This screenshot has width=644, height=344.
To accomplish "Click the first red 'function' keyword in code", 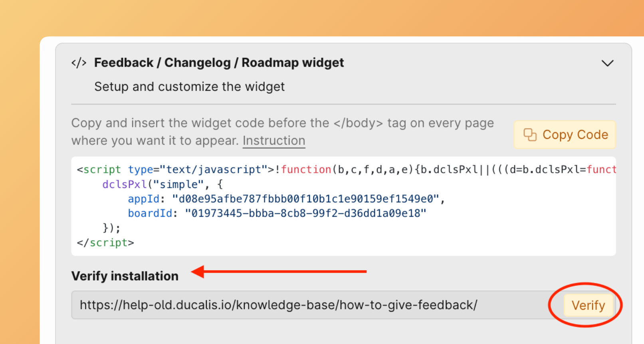I will click(306, 170).
